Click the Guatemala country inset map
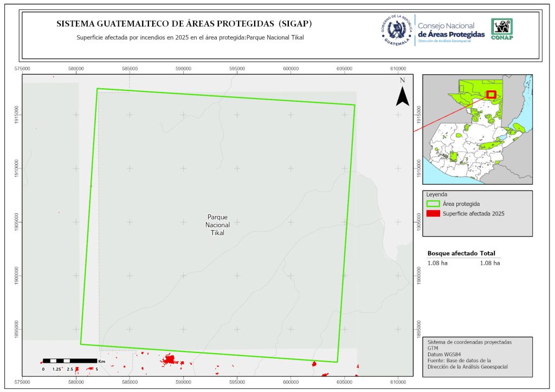555x392 pixels. [x=477, y=129]
